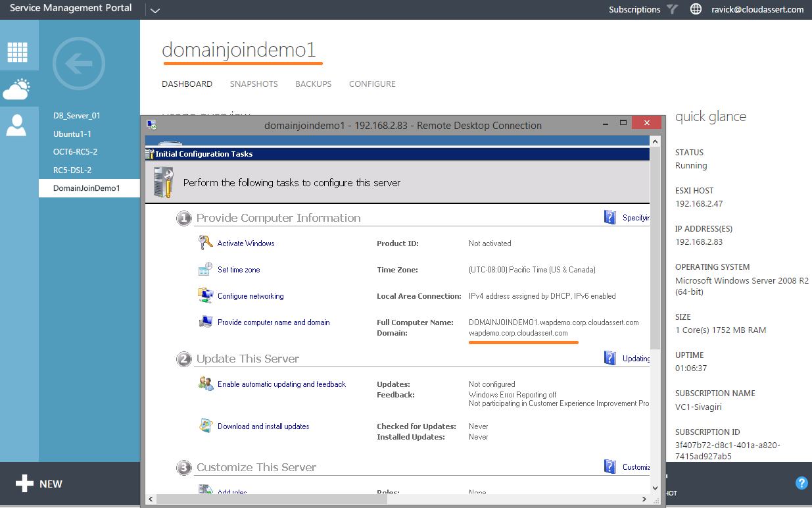The image size is (812, 508).
Task: Click the Configure networking icon
Action: pos(205,295)
